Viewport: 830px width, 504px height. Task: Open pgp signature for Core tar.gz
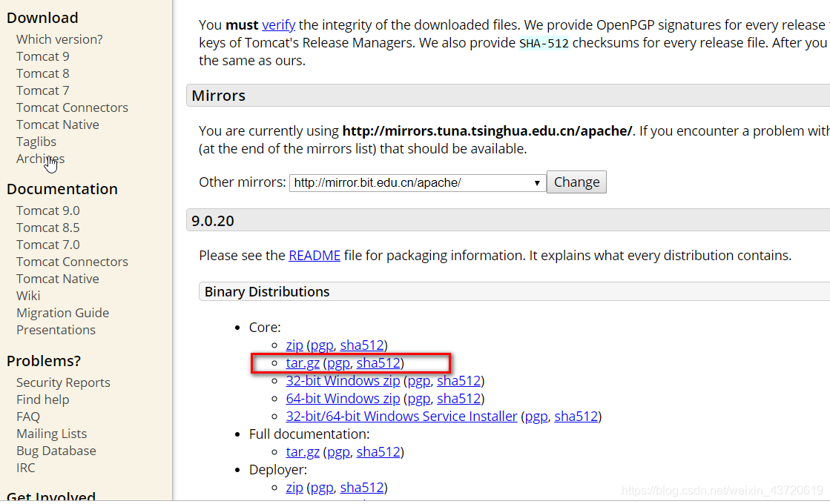[x=338, y=363]
